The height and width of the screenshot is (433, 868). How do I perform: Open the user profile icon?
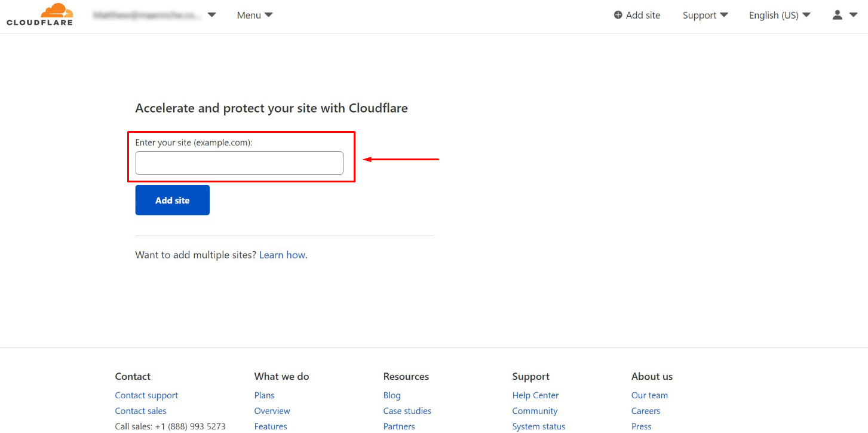[838, 15]
